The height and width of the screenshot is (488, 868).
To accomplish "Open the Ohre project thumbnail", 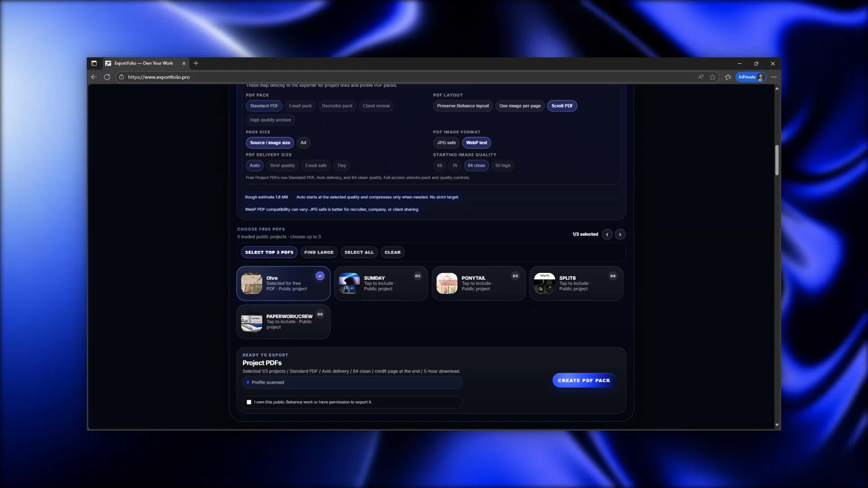I will click(x=252, y=284).
